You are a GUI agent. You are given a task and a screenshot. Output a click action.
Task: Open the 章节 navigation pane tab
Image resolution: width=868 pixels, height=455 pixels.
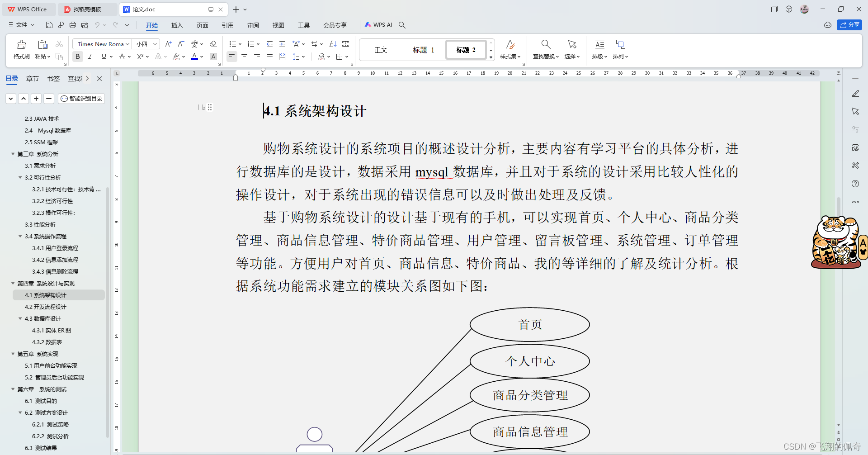tap(33, 79)
